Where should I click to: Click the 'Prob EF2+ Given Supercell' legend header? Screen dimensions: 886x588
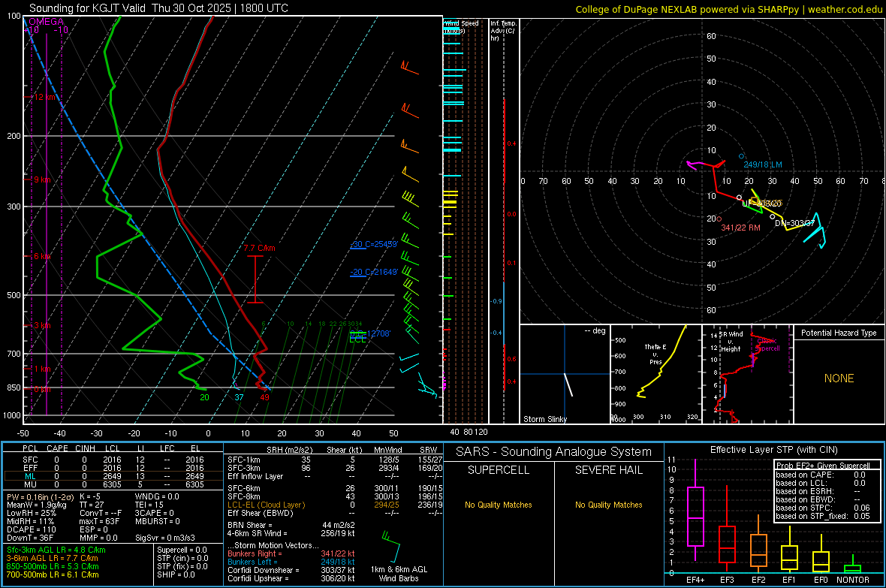click(x=823, y=466)
